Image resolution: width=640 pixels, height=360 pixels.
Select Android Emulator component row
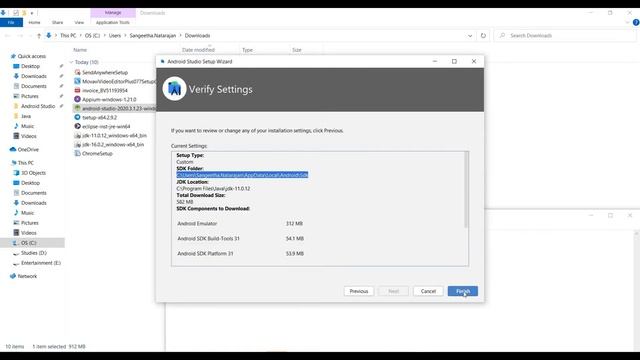(240, 224)
